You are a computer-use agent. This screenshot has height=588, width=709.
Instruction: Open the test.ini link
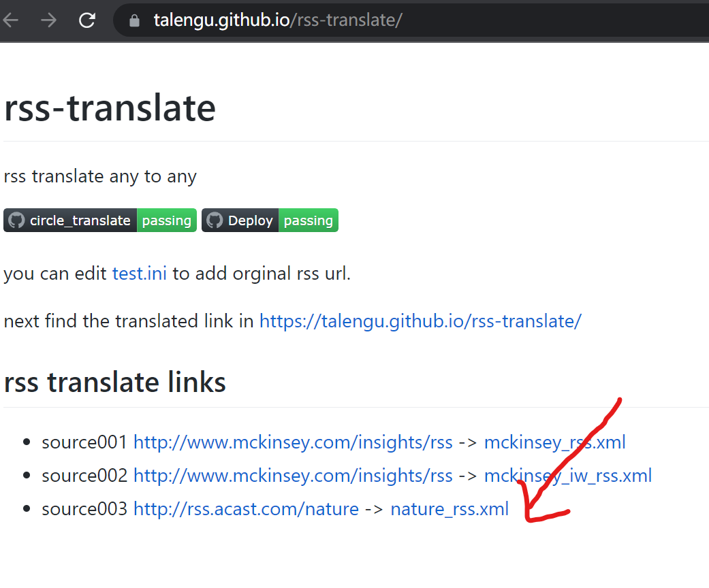[139, 274]
